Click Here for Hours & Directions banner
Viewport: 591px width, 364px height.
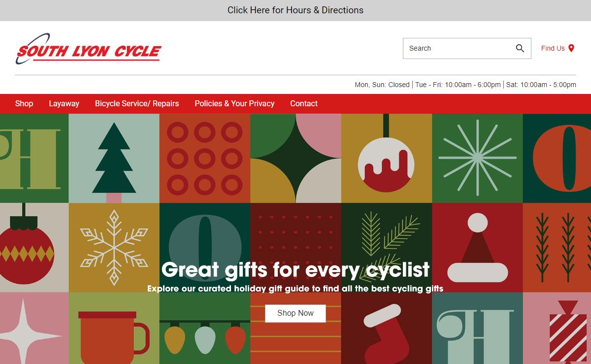(x=295, y=10)
